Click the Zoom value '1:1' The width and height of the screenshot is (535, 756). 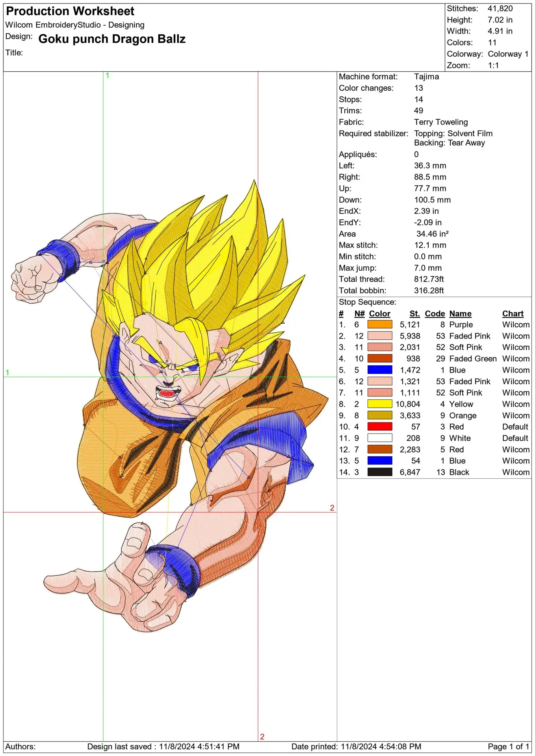493,65
